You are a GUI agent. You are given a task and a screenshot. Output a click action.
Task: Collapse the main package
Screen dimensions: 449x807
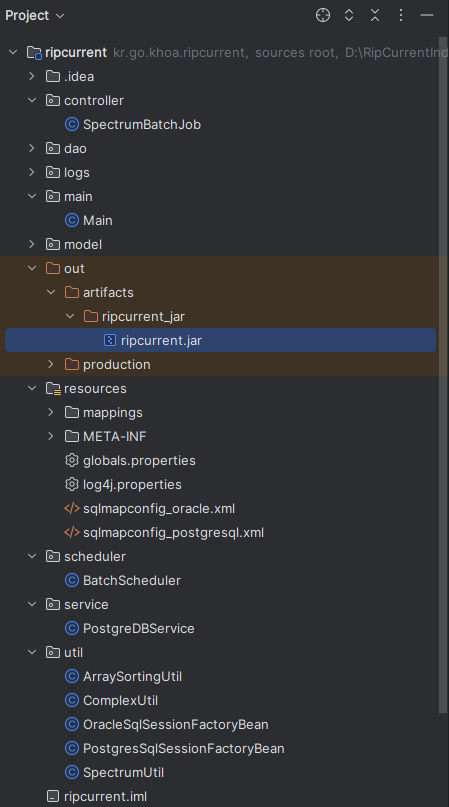point(32,196)
